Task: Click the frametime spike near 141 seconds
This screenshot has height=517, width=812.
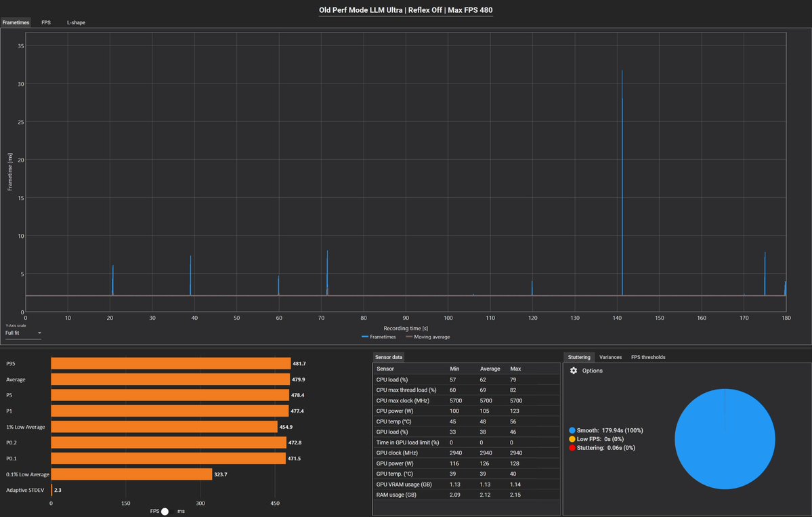Action: click(622, 182)
